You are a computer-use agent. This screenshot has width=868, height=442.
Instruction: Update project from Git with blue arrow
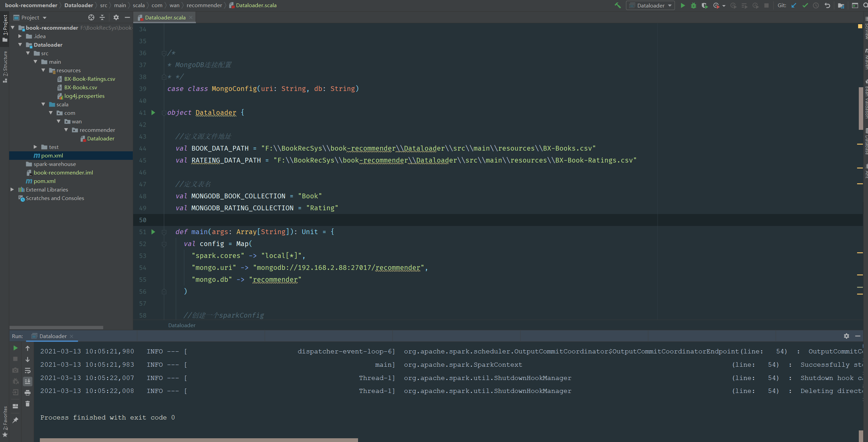pos(794,5)
